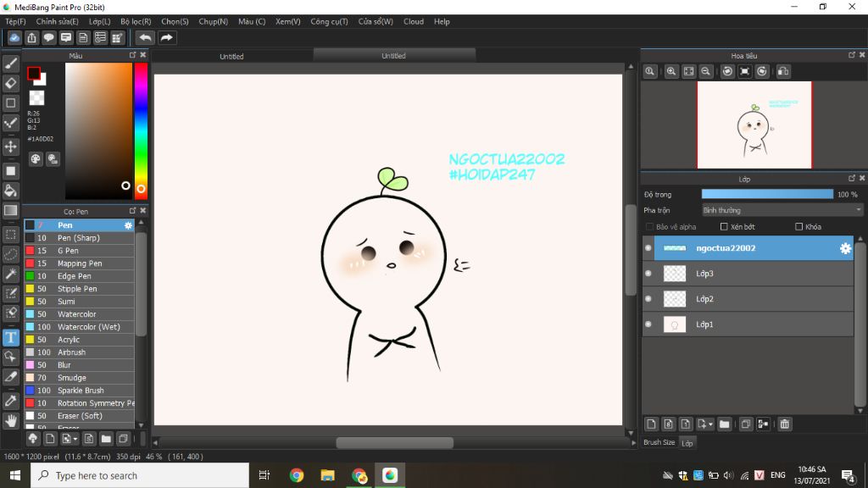
Task: Duplicate the layer in Layer panel
Action: pos(746,424)
